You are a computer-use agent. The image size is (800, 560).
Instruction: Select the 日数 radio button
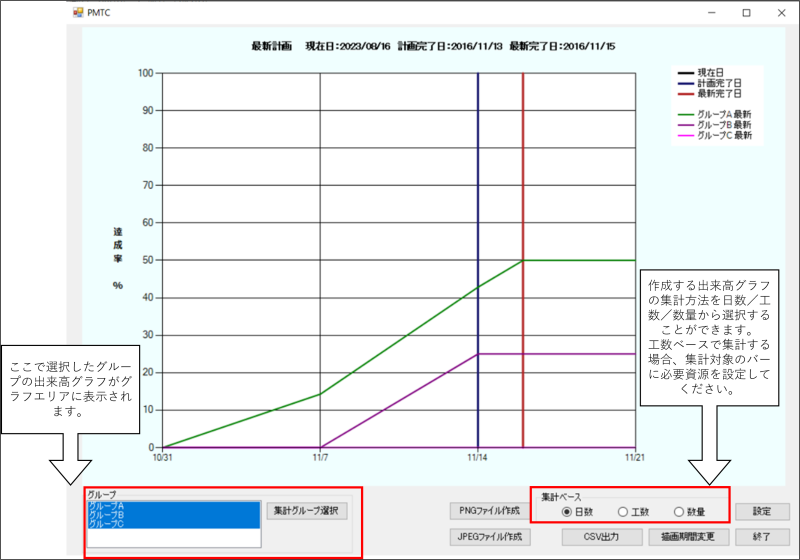578,512
